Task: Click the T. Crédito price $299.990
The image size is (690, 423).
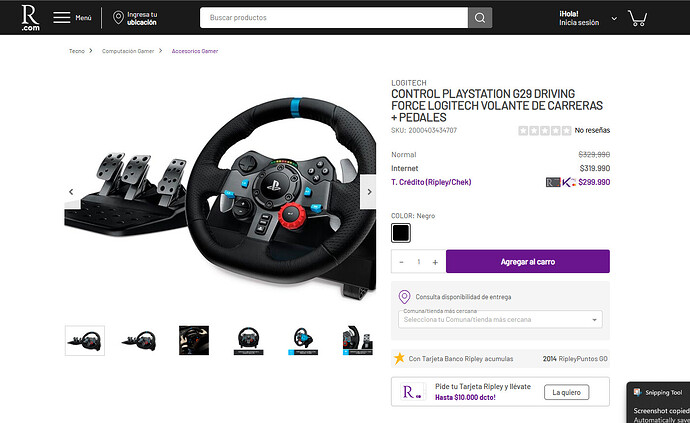Action: [x=594, y=182]
